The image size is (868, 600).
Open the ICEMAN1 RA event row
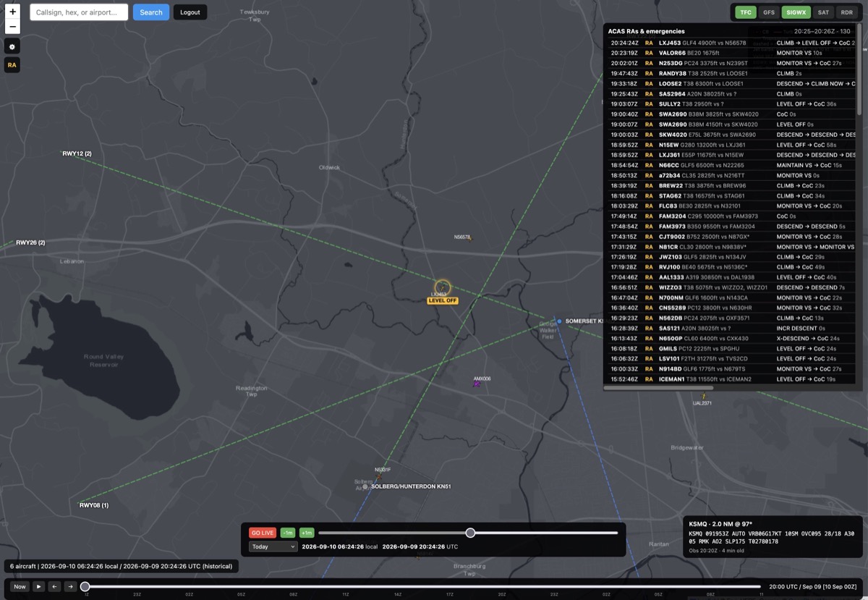731,379
